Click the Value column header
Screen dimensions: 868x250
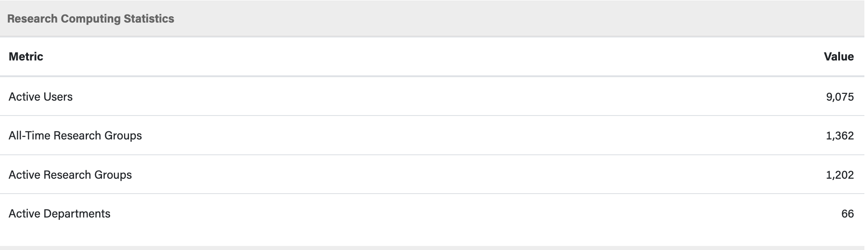click(838, 56)
